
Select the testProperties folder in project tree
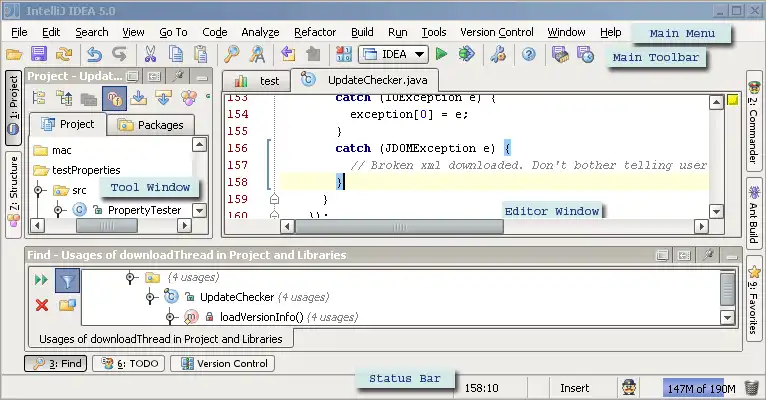86,170
